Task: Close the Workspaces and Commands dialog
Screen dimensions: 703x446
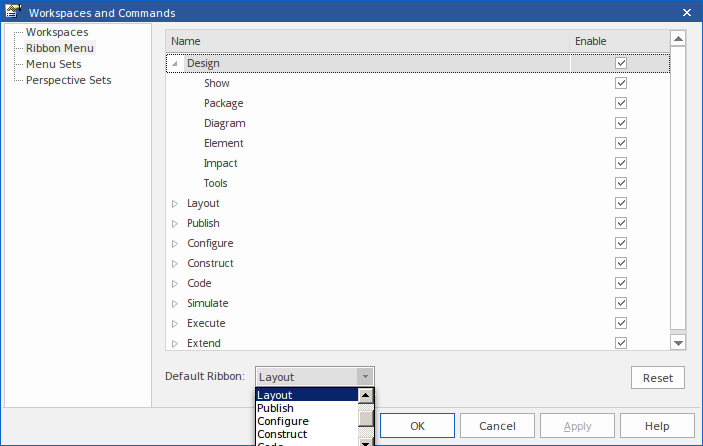Action: [686, 12]
